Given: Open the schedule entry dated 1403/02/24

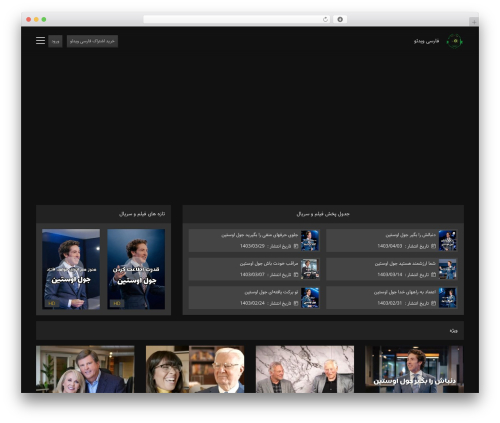Looking at the screenshot, I should point(254,297).
